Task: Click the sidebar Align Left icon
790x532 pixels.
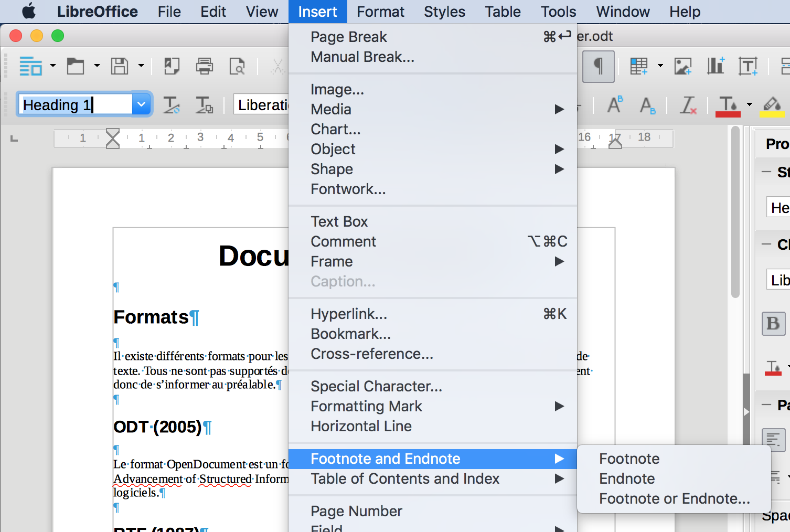Action: click(773, 439)
